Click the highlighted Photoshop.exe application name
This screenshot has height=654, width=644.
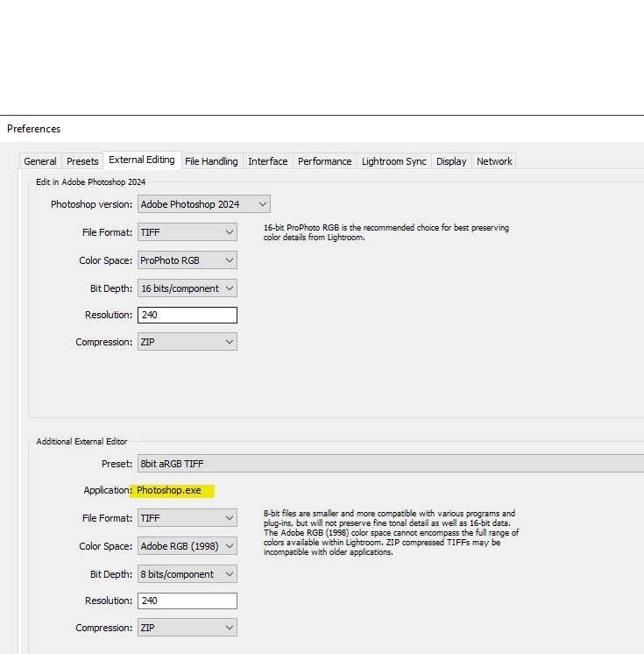(169, 491)
